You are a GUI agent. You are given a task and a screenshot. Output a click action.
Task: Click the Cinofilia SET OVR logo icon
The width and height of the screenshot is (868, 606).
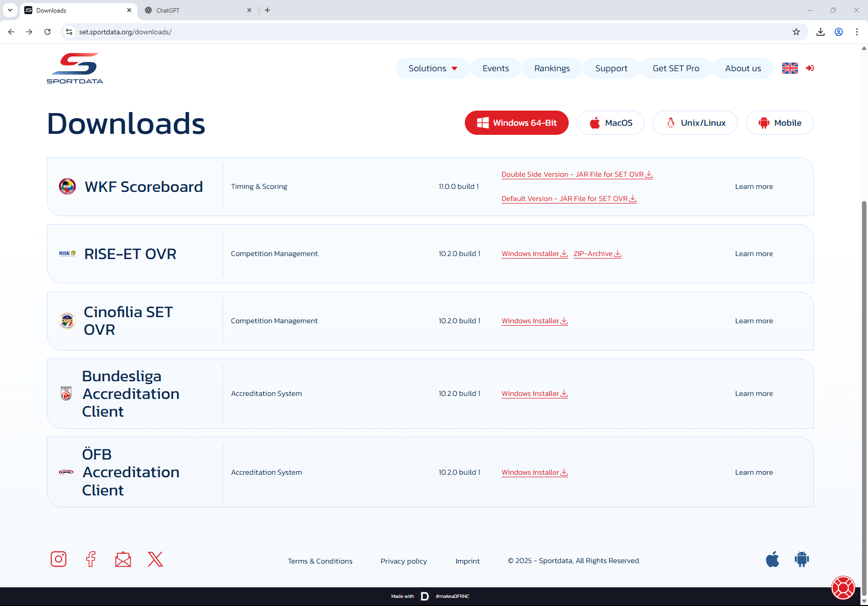click(67, 321)
